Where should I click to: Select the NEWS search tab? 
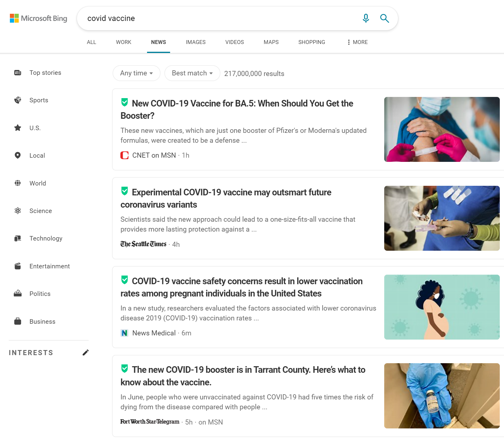(158, 42)
